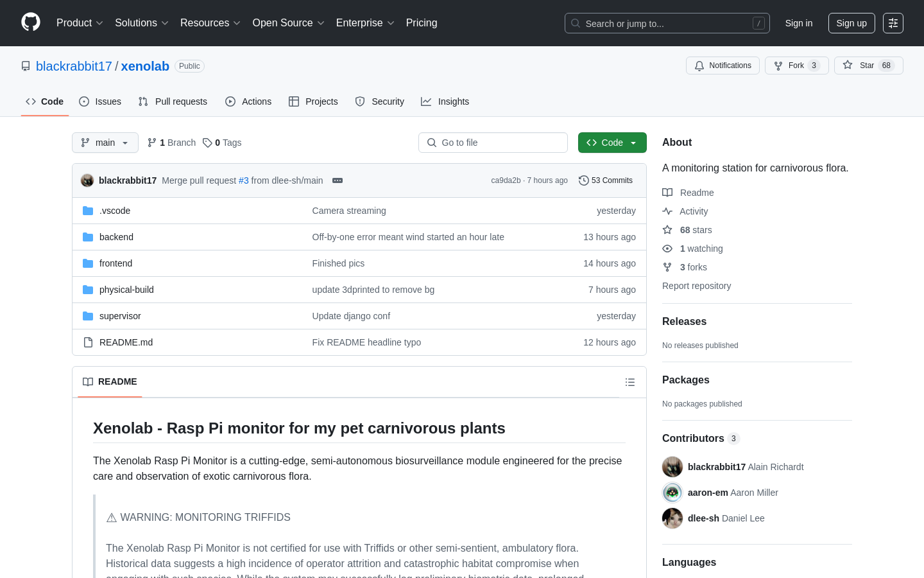
Task: Open blackrabbit17 owner link in header
Action: tap(74, 66)
